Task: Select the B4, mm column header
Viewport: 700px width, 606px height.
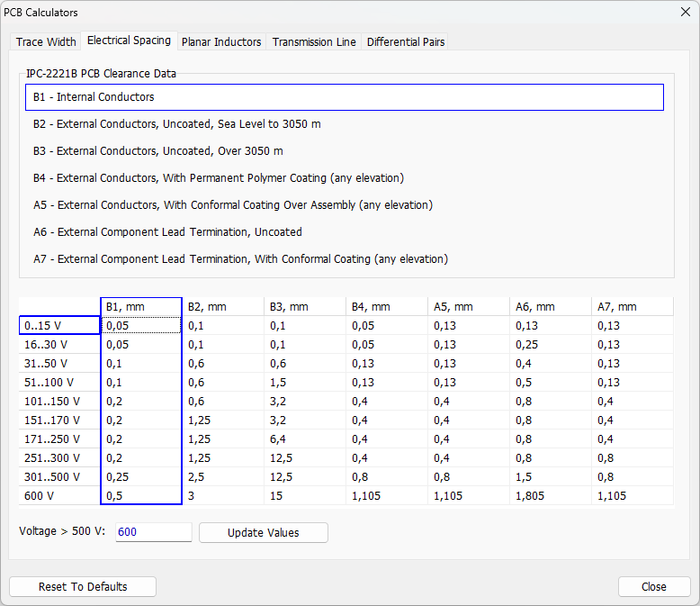Action: tap(387, 306)
